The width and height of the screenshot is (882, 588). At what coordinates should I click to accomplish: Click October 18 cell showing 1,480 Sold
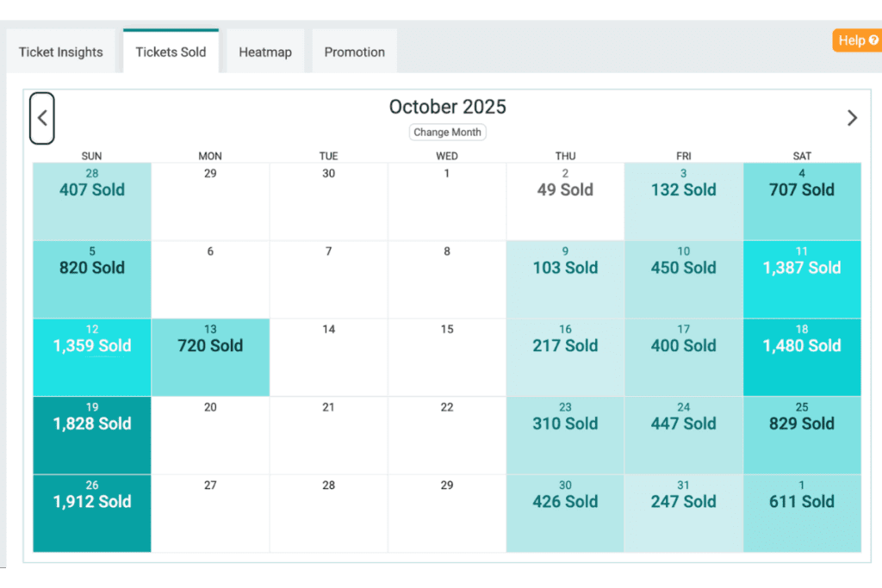click(802, 357)
